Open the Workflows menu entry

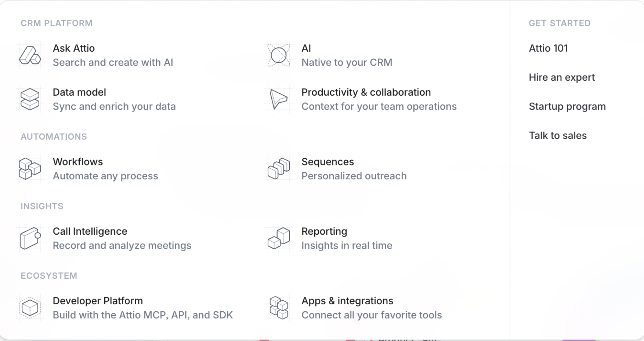point(78,162)
